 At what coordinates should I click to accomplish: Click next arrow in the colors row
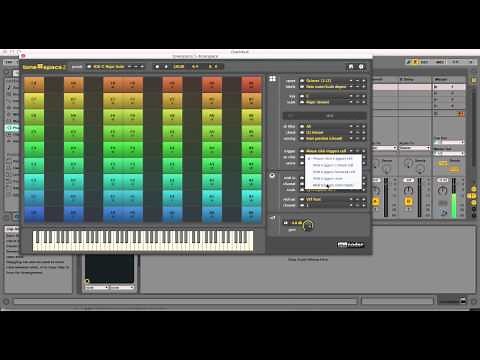tap(364, 87)
